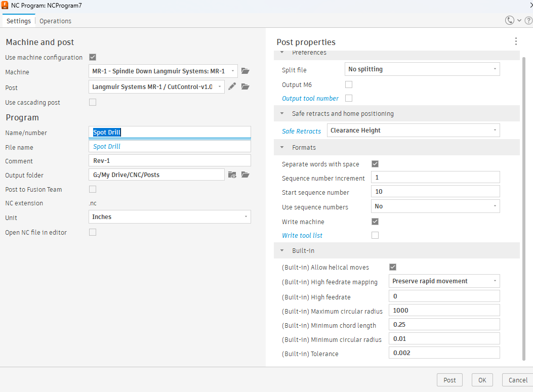Click the Cancel button

(x=518, y=380)
